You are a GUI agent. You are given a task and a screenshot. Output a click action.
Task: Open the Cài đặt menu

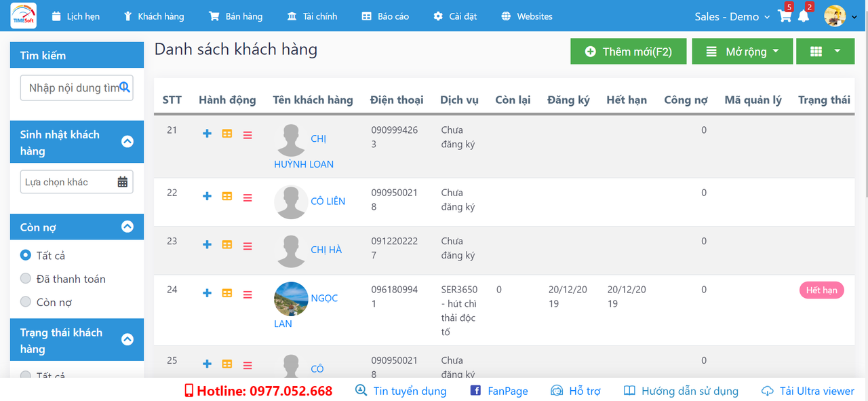455,16
